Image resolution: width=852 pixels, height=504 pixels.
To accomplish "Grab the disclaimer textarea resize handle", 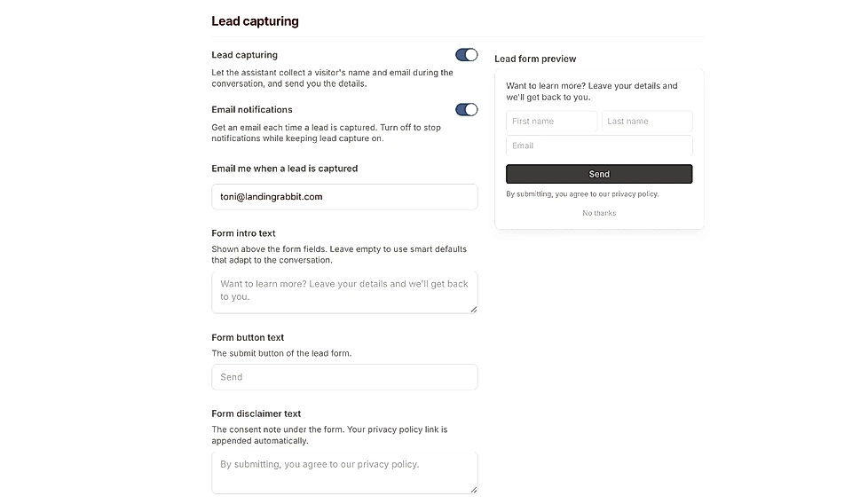I will pyautogui.click(x=474, y=490).
